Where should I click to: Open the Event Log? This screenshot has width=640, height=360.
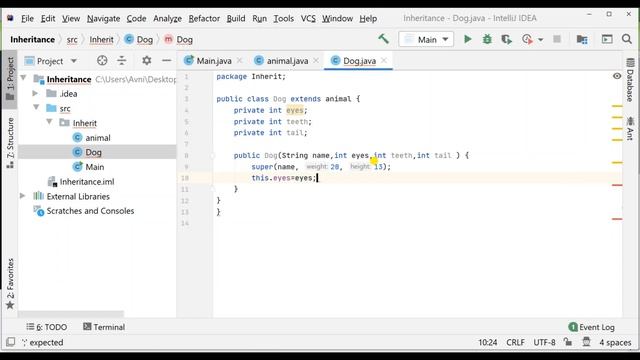[x=591, y=327]
